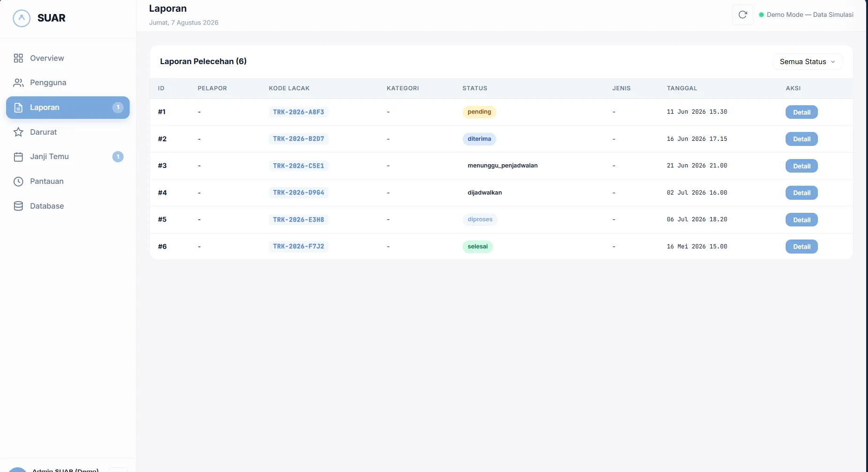Open the Overview menu
Viewport: 868px width, 472px height.
(x=68, y=58)
